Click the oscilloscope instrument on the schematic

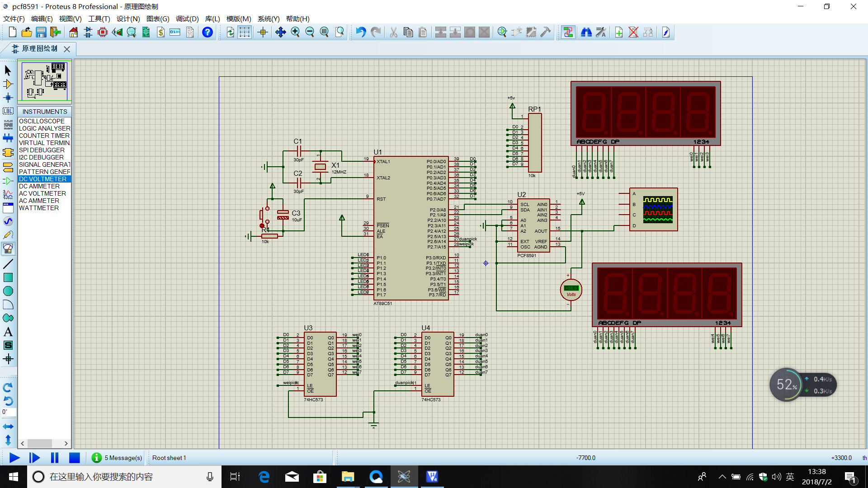click(x=653, y=209)
